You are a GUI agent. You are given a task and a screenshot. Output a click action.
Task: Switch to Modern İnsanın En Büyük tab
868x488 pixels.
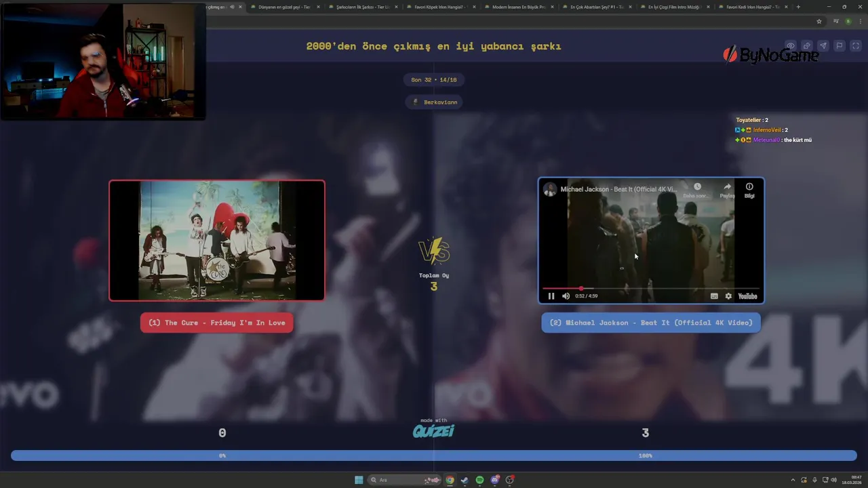point(518,7)
